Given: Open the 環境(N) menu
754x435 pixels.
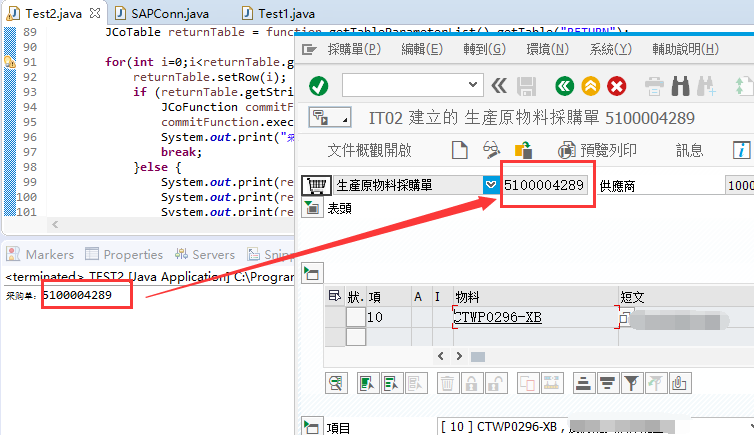Looking at the screenshot, I should 547,49.
